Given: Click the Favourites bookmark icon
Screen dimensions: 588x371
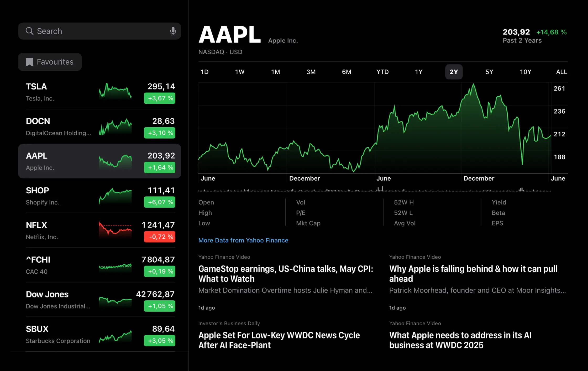Looking at the screenshot, I should click(29, 62).
